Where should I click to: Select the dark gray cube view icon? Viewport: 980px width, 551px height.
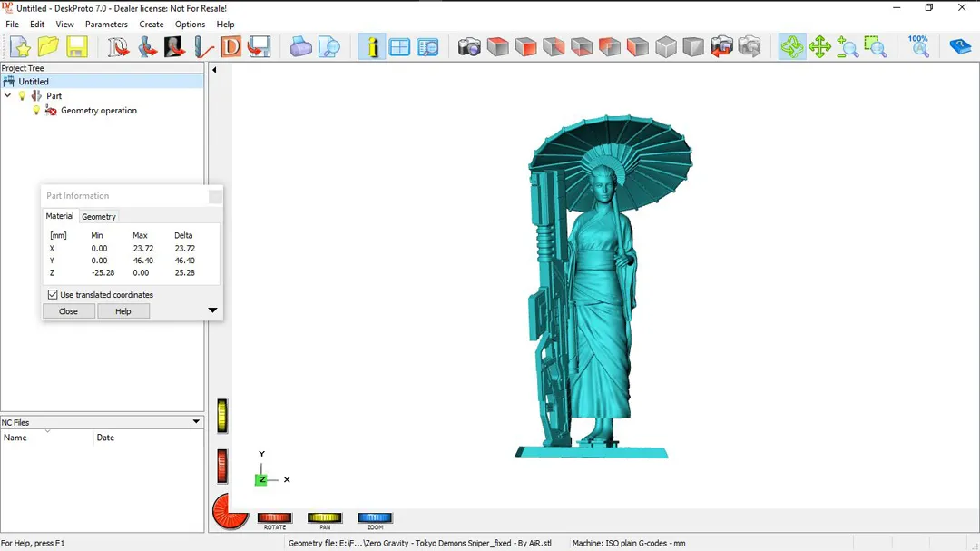point(693,47)
